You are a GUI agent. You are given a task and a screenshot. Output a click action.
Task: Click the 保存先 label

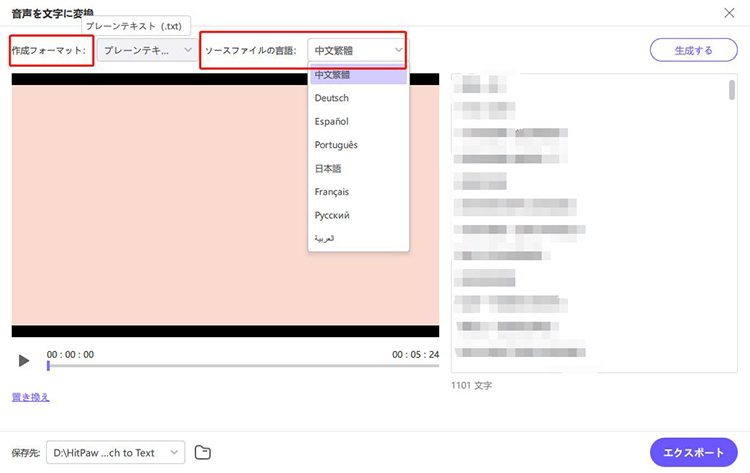click(x=26, y=452)
